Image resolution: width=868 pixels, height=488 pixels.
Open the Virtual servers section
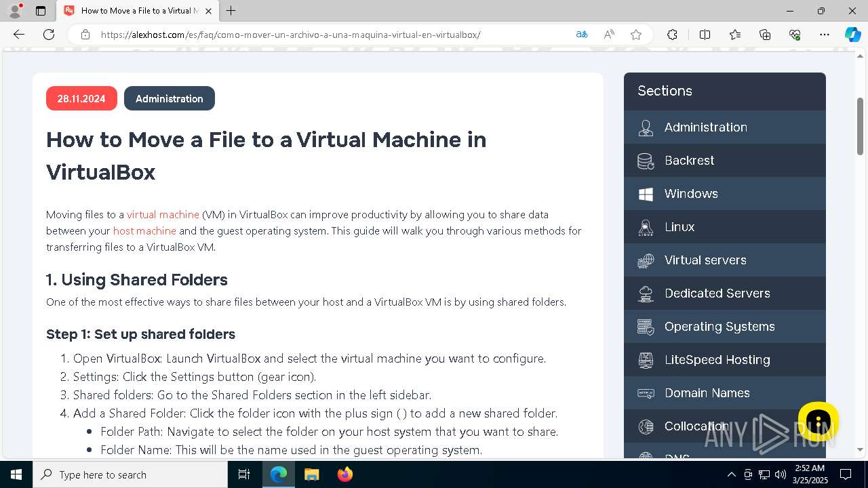[725, 260]
